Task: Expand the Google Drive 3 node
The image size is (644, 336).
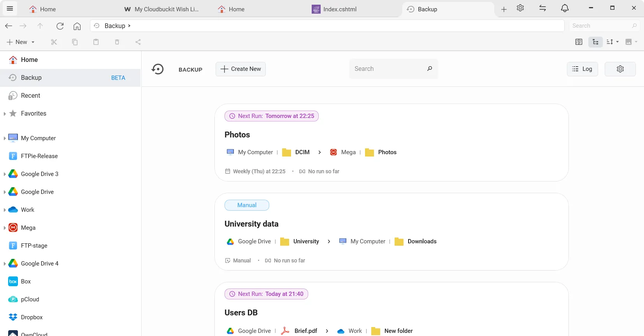Action: click(x=4, y=174)
